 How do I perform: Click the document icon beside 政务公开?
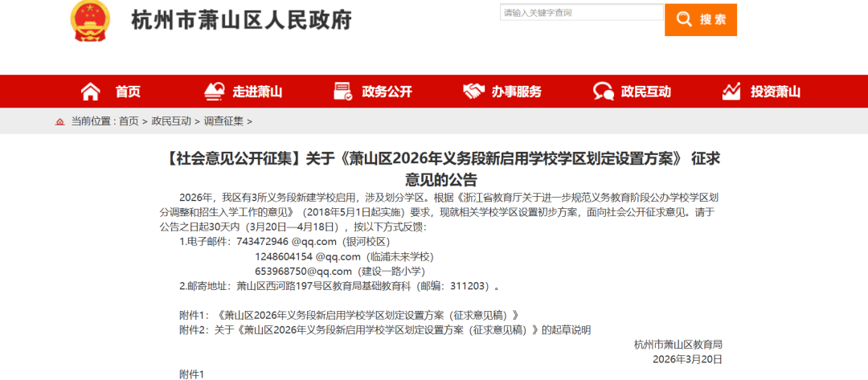(343, 92)
